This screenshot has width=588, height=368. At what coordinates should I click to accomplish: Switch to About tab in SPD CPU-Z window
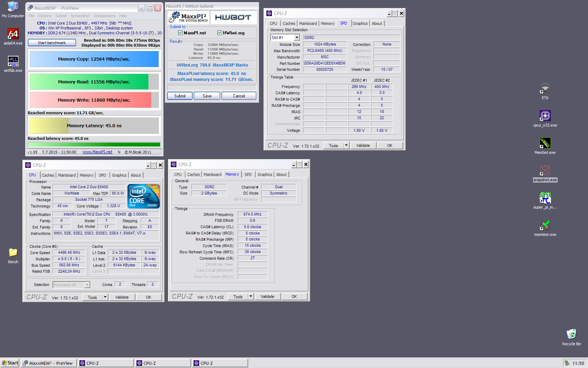377,23
